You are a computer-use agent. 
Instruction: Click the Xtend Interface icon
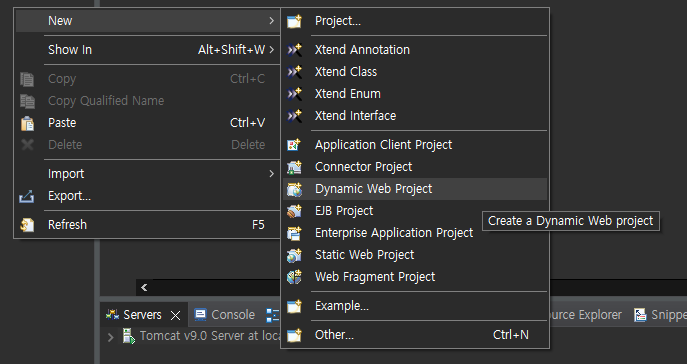[294, 116]
